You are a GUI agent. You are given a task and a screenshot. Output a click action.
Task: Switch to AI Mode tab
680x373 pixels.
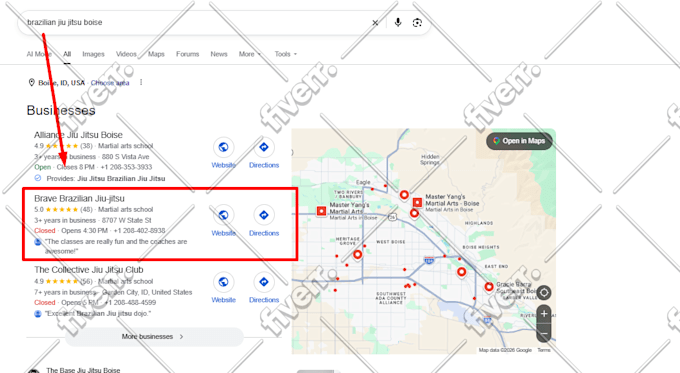[x=39, y=54]
